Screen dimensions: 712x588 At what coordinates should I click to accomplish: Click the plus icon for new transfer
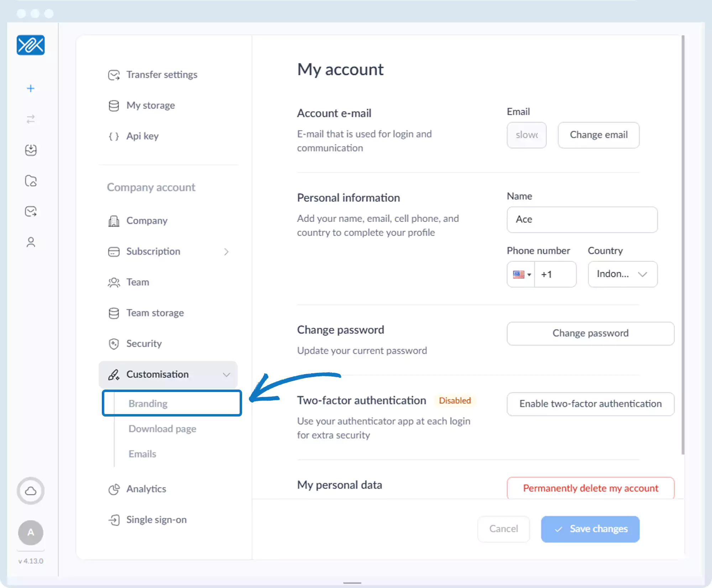pos(31,89)
